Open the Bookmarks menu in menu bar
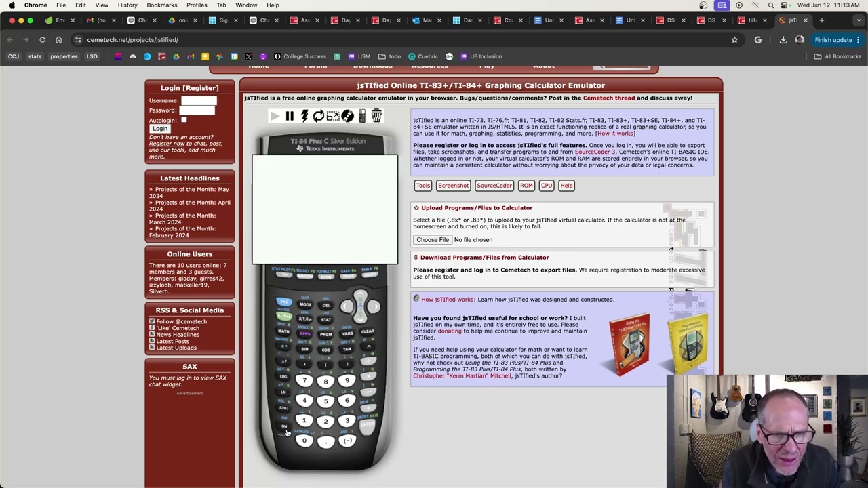The image size is (868, 488). (161, 5)
